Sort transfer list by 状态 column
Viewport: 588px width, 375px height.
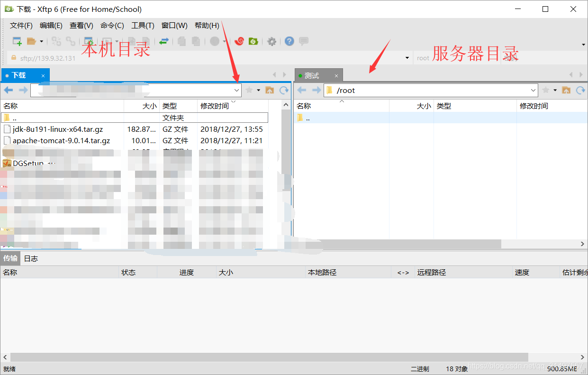138,272
